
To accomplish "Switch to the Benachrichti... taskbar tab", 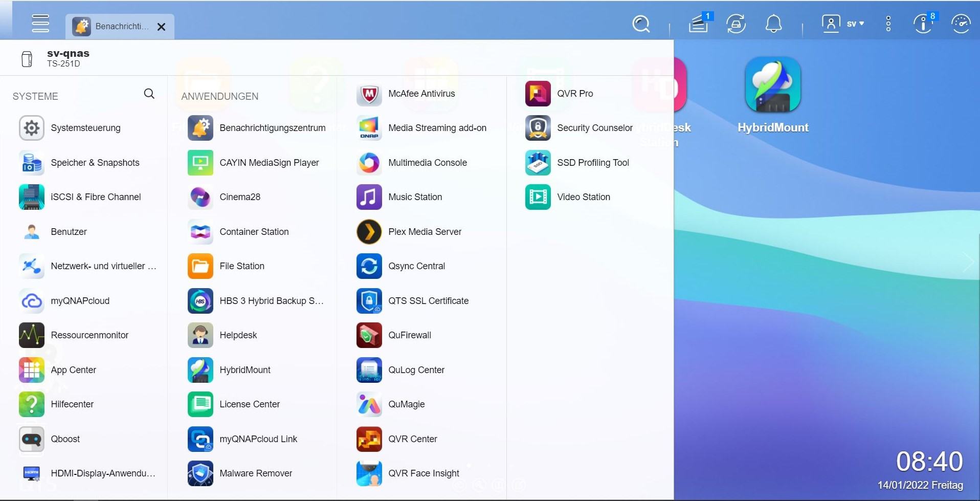I will pyautogui.click(x=120, y=27).
